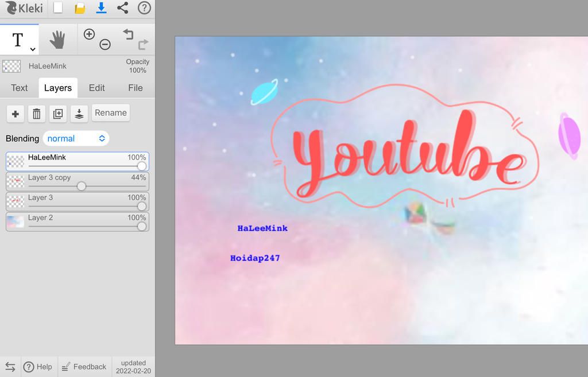Download the image with save icon

tap(101, 8)
